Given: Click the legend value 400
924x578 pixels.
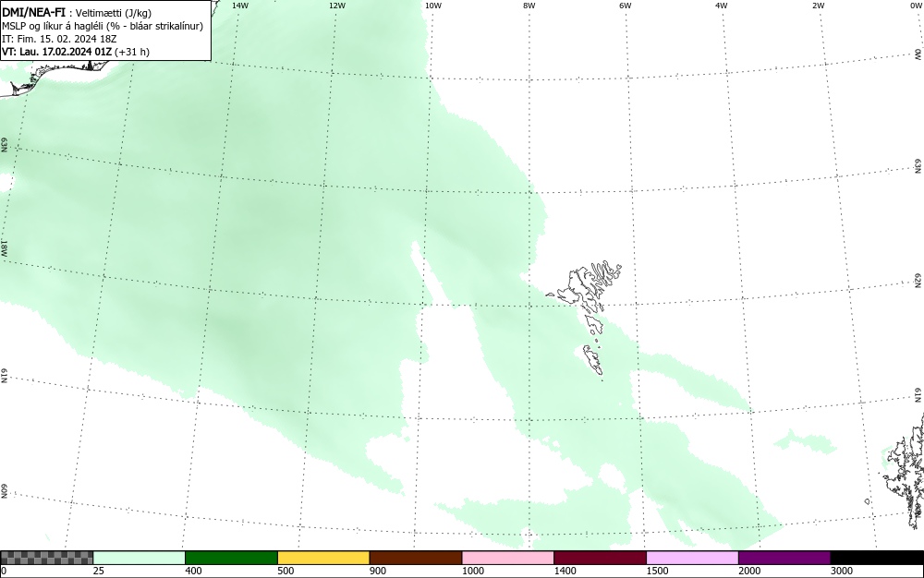Looking at the screenshot, I should [193, 571].
